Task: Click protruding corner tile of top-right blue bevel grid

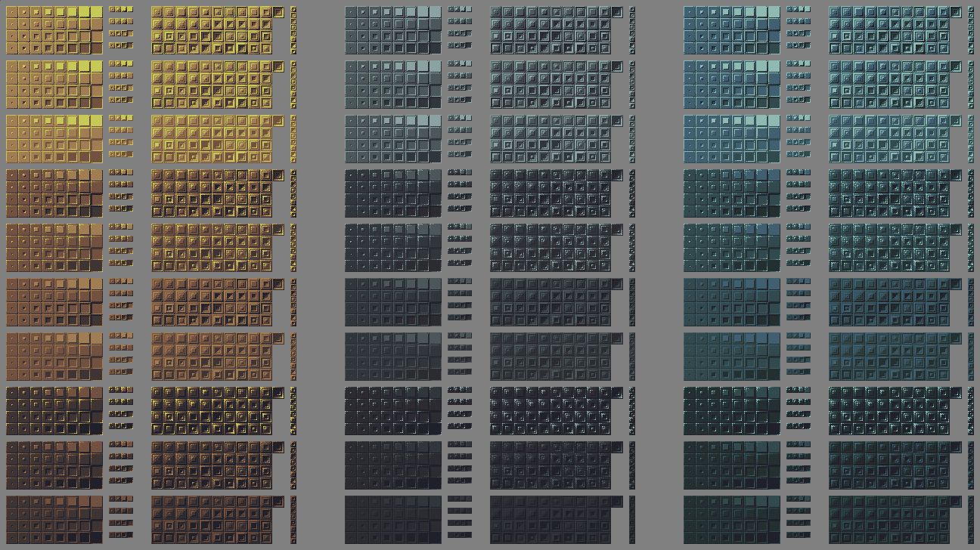Action: coord(956,12)
